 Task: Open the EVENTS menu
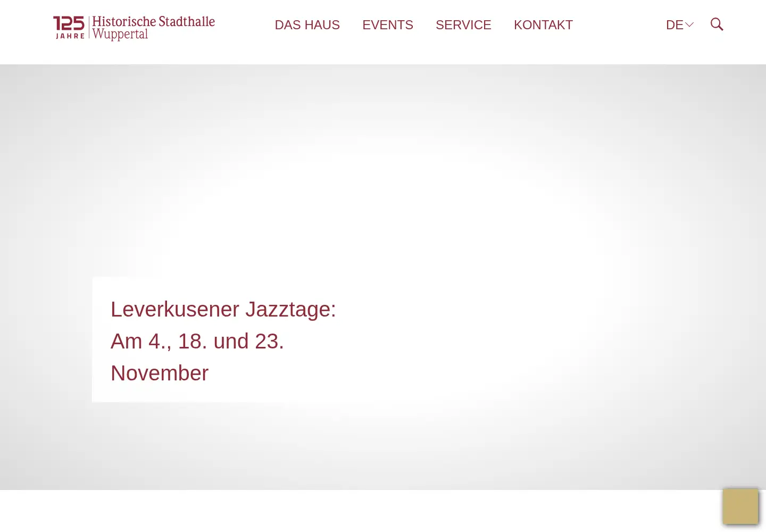[x=388, y=25]
